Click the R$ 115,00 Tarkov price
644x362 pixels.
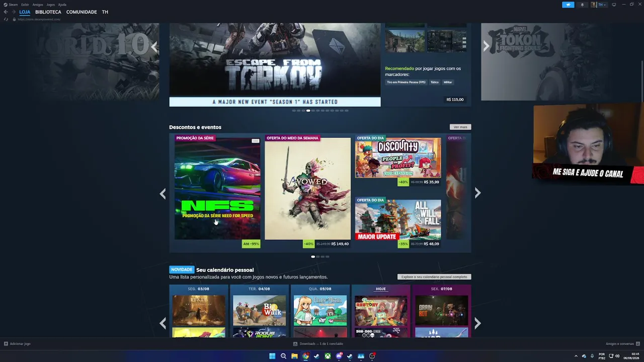click(x=455, y=100)
